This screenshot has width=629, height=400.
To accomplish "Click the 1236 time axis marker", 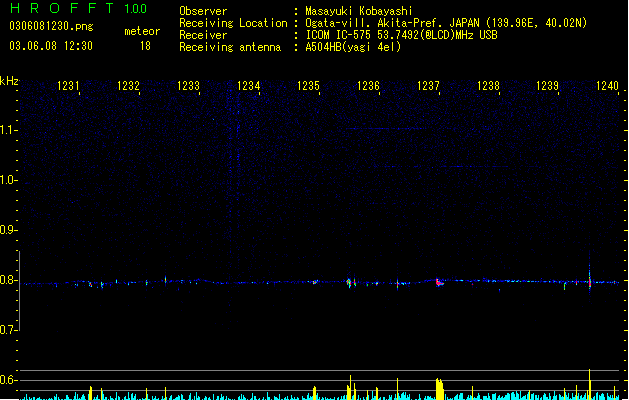I will point(368,86).
